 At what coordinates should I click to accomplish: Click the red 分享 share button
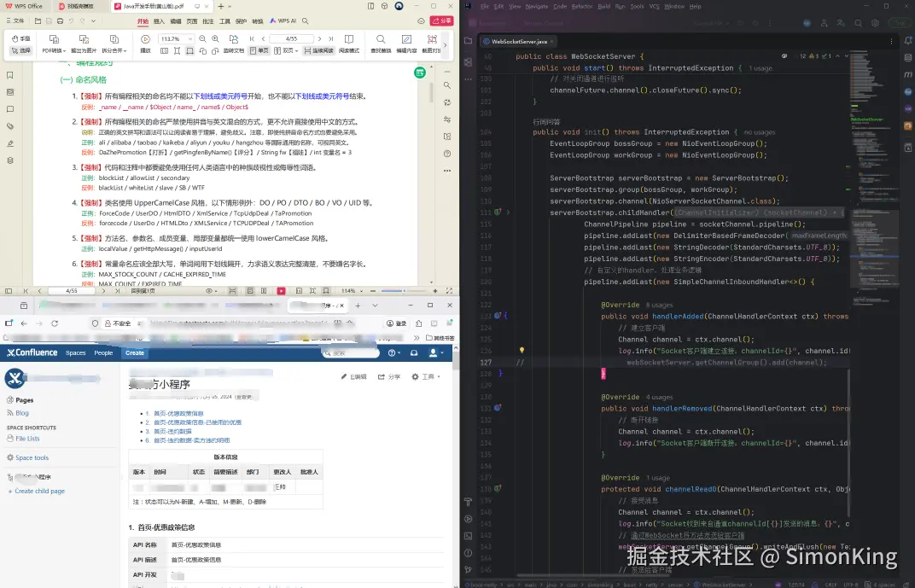pyautogui.click(x=442, y=21)
